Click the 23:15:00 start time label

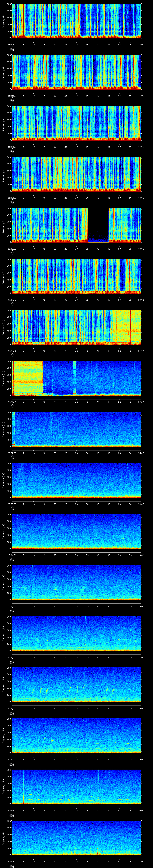(x=12, y=96)
